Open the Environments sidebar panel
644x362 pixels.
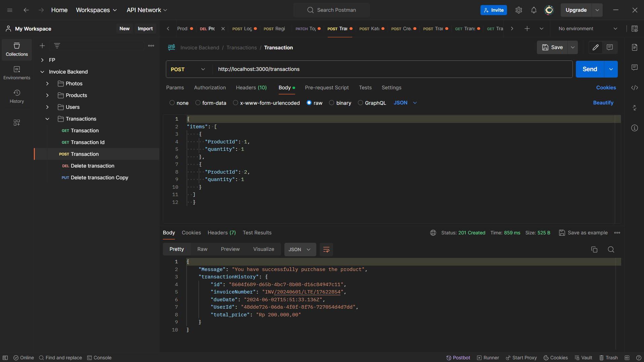click(16, 73)
